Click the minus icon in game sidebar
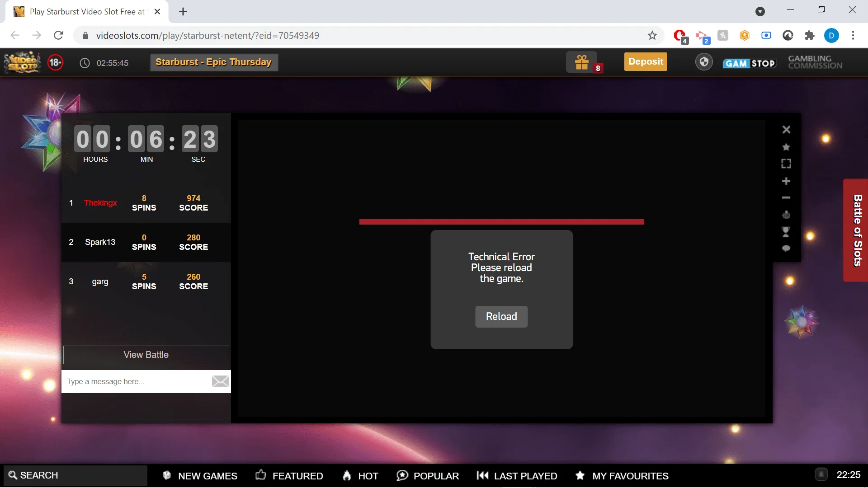Viewport: 868px width, 488px height. (x=786, y=197)
